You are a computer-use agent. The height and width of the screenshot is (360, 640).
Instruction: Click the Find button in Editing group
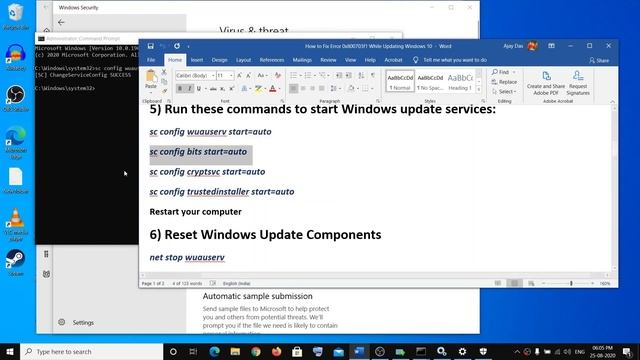[x=500, y=72]
